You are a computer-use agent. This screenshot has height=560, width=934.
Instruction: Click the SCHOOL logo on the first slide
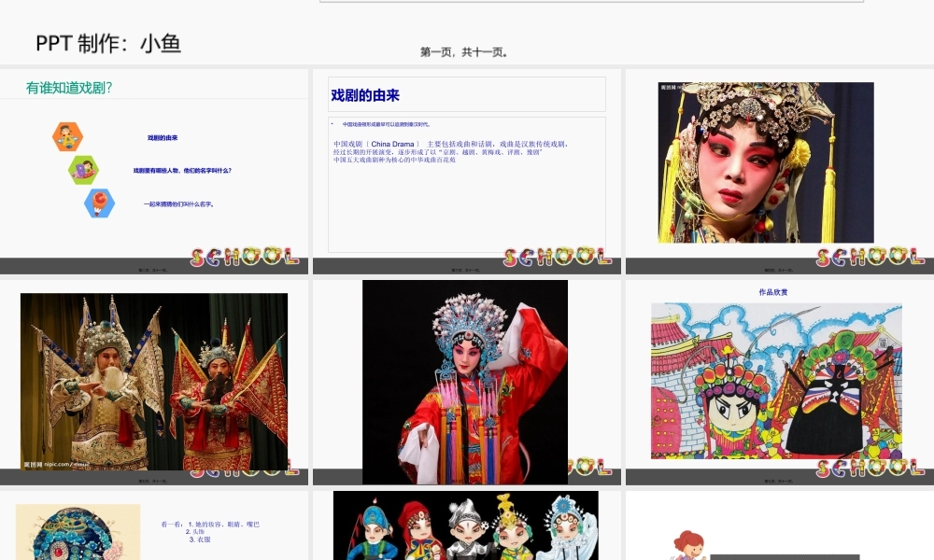point(243,253)
